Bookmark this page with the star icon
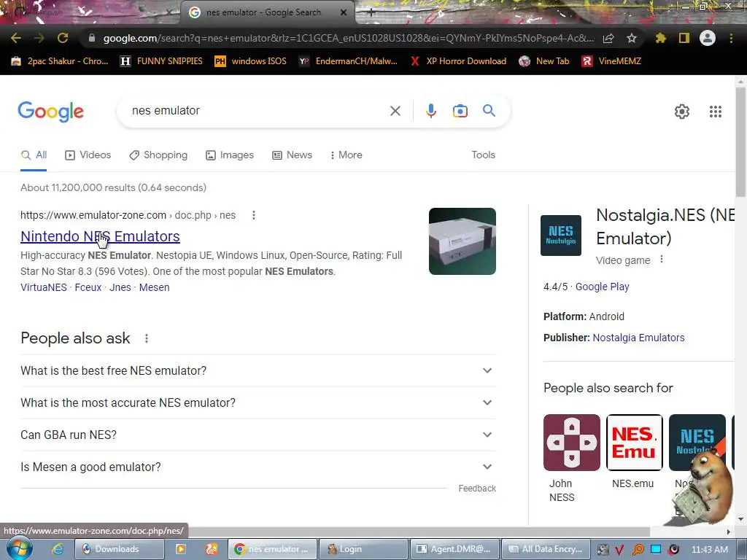747x560 pixels. coord(632,38)
